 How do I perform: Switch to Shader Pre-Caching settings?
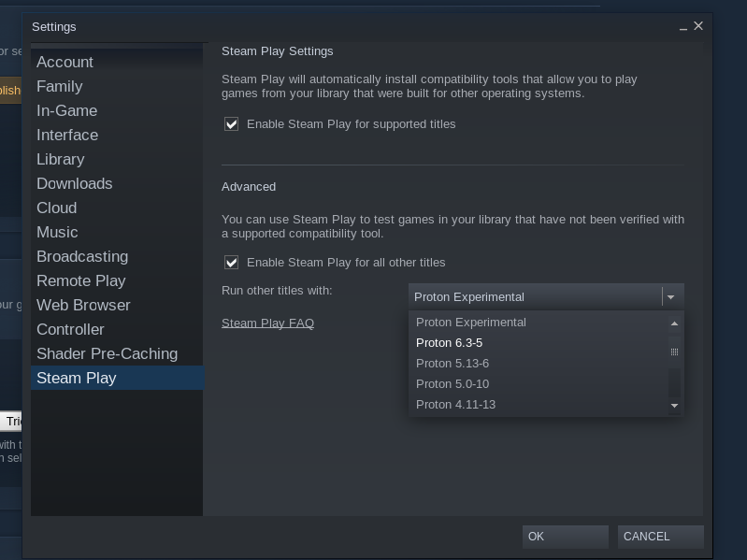pos(107,353)
